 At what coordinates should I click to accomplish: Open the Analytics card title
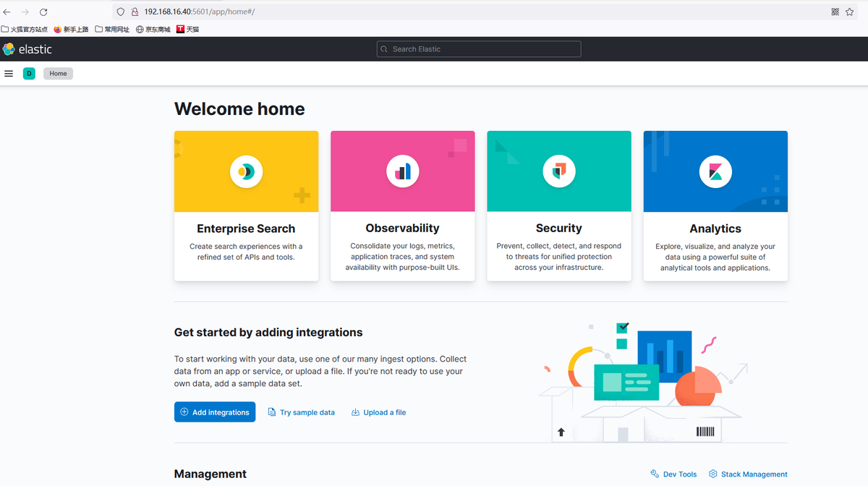point(715,229)
